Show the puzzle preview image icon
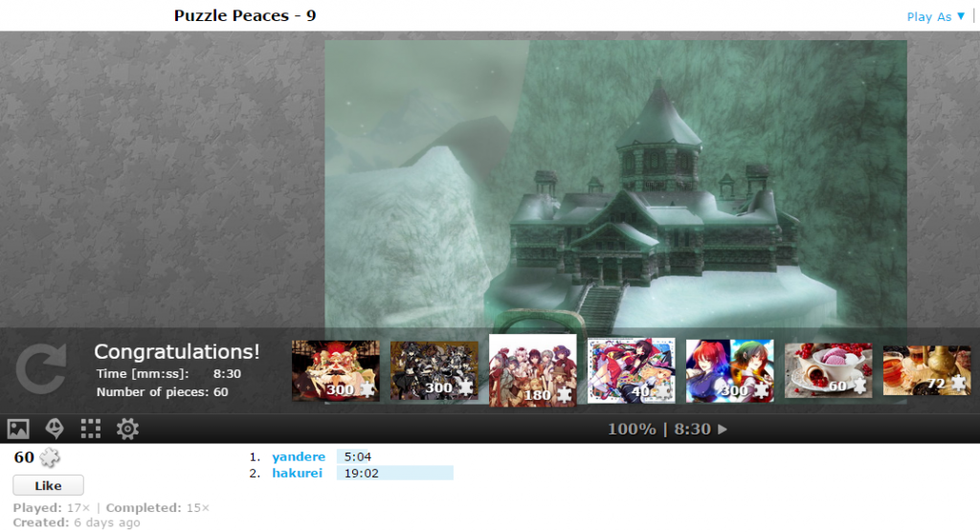Viewport: 980px width, 532px height. point(18,429)
